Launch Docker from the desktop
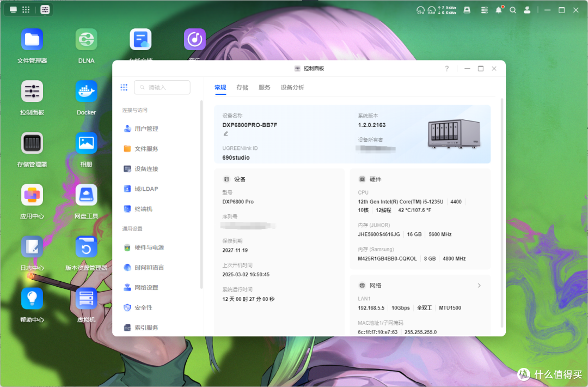Screen dimensions: 588x387 86,91
